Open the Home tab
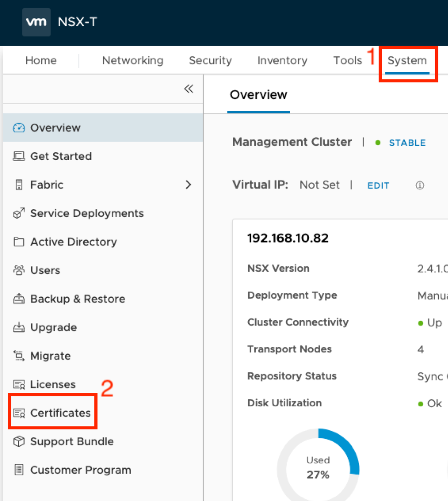This screenshot has height=501, width=448. click(41, 60)
